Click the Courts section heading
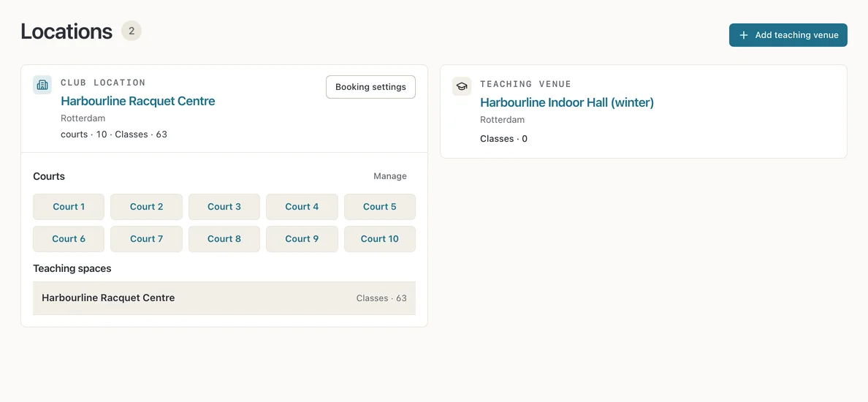868x402 pixels. 49,176
